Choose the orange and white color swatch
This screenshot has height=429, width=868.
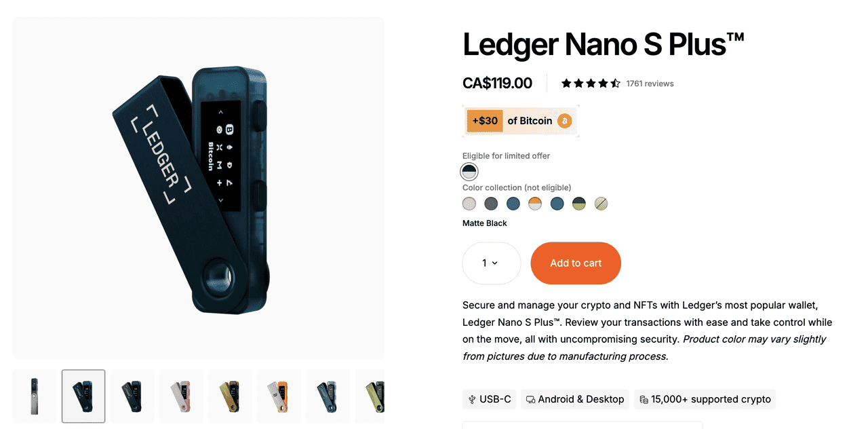pos(535,204)
